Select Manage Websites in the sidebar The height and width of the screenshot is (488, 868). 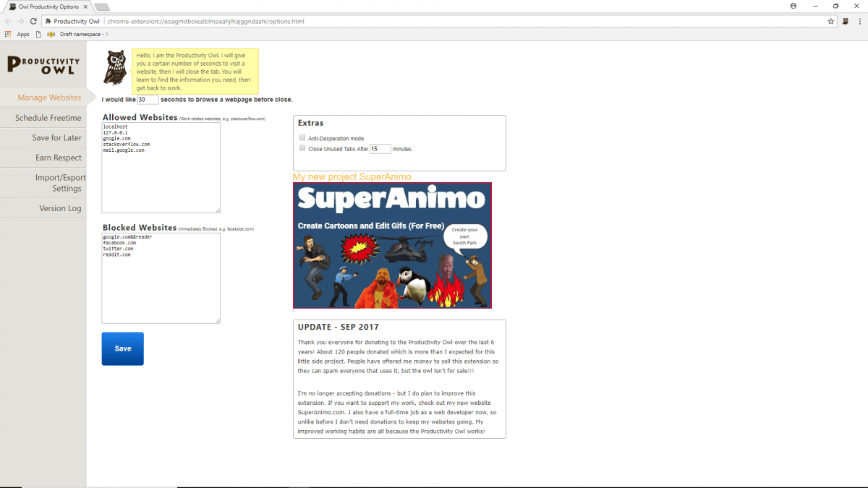pos(48,97)
